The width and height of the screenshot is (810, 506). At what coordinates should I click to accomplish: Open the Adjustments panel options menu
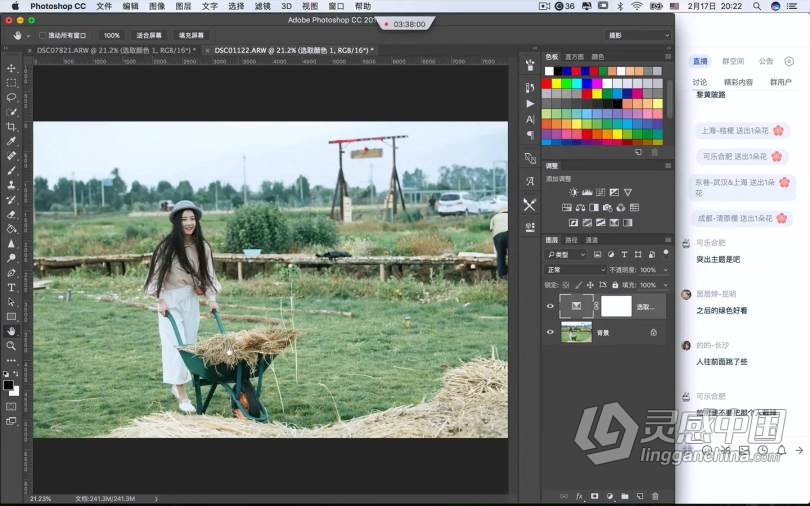pyautogui.click(x=668, y=166)
